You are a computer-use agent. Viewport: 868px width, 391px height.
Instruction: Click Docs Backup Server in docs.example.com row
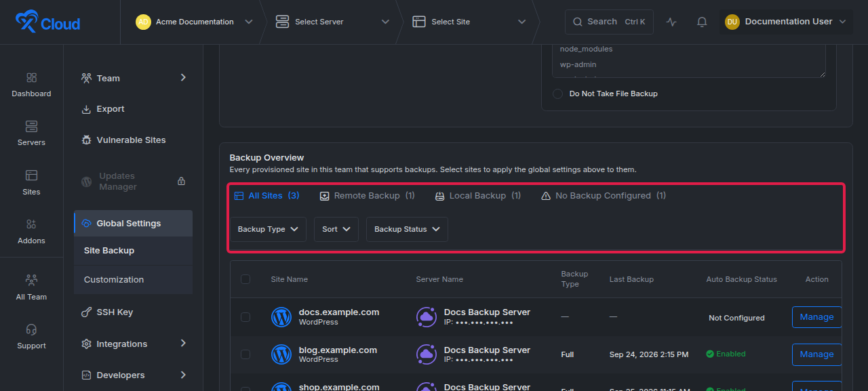pyautogui.click(x=487, y=312)
